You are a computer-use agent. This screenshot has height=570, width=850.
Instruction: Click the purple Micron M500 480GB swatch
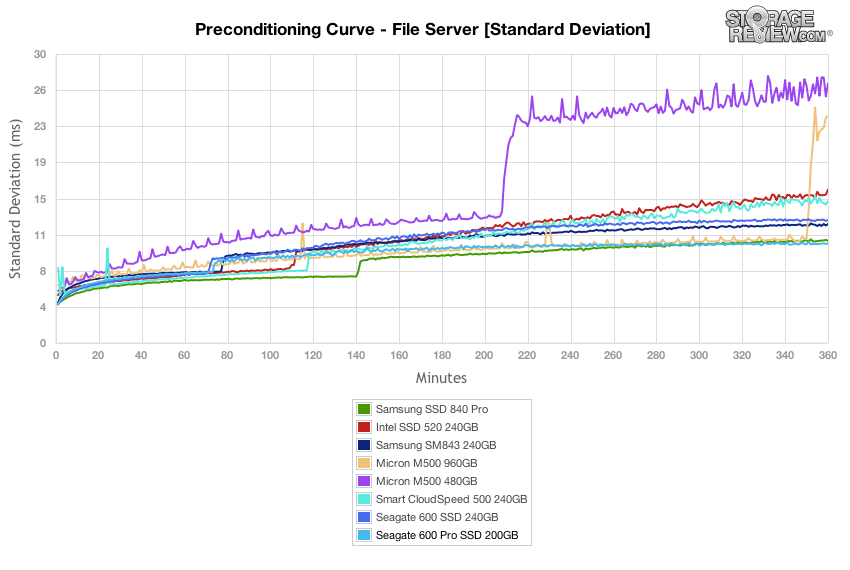pos(364,481)
